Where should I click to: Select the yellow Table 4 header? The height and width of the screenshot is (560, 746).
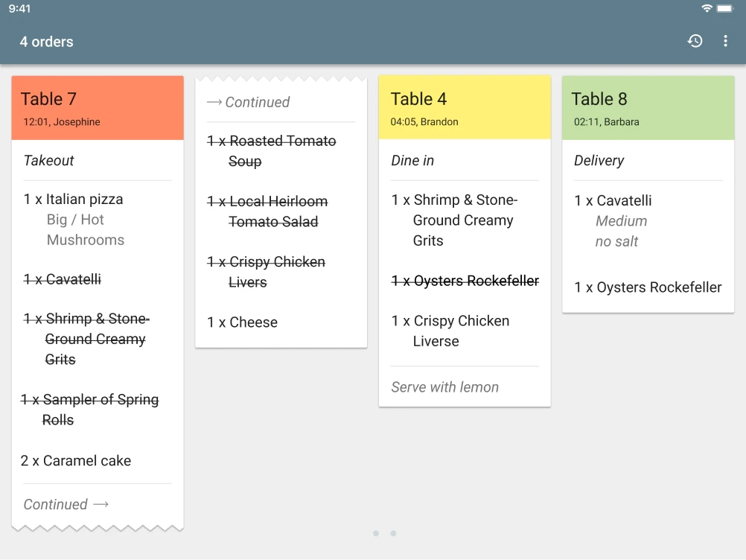pos(465,108)
